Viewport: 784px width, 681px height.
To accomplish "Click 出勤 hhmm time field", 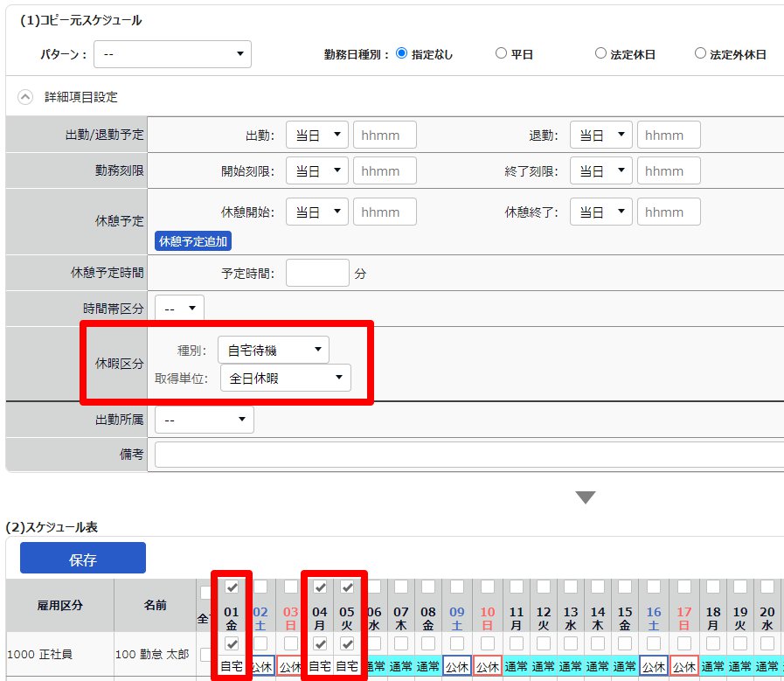I will [x=385, y=135].
